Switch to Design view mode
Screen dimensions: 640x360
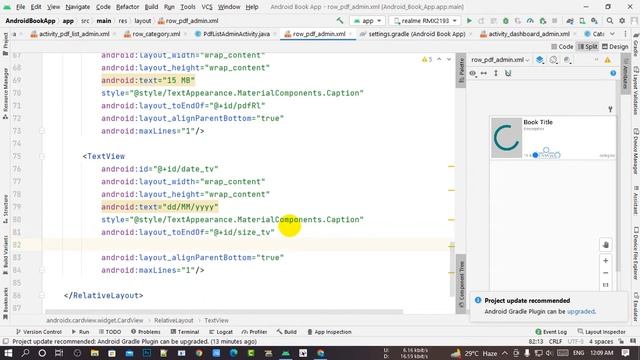click(615, 47)
